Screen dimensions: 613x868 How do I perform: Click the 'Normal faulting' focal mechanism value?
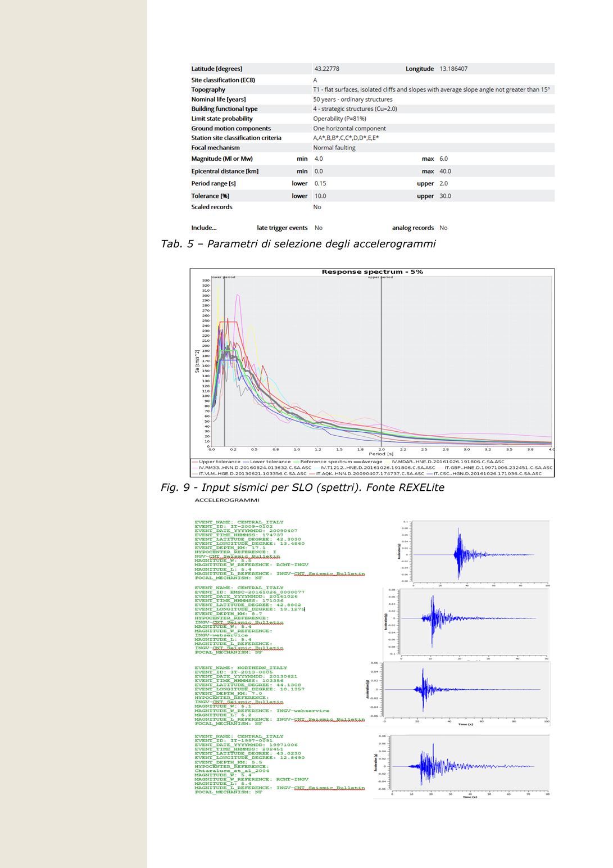pos(334,148)
